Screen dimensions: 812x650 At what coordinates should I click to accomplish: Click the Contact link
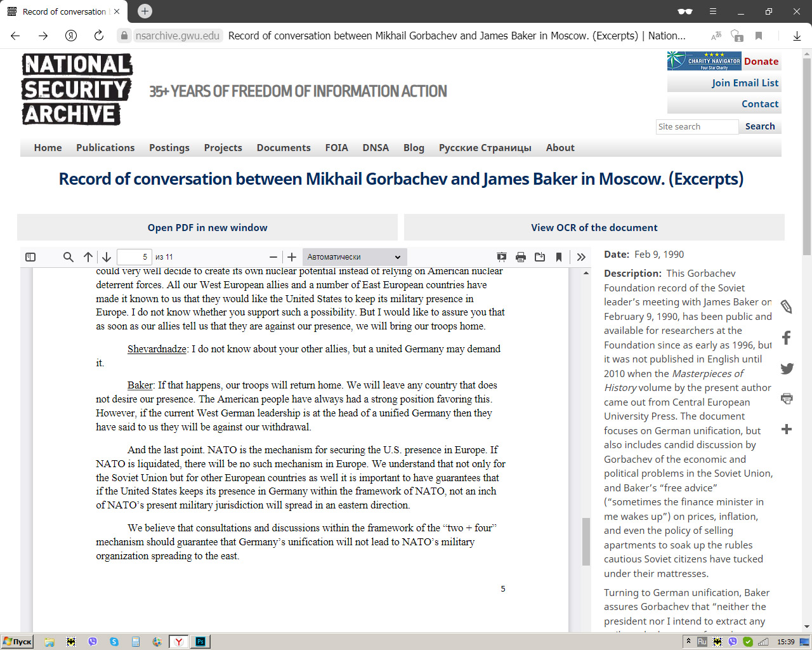point(760,103)
